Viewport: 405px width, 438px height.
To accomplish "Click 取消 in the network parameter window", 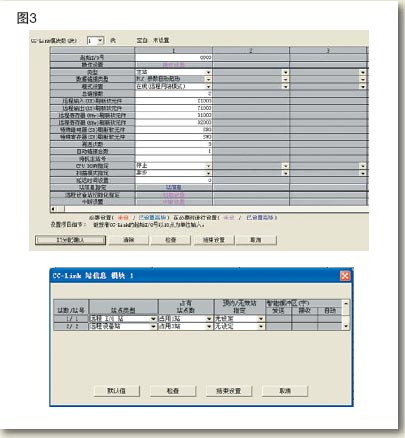I will point(256,240).
